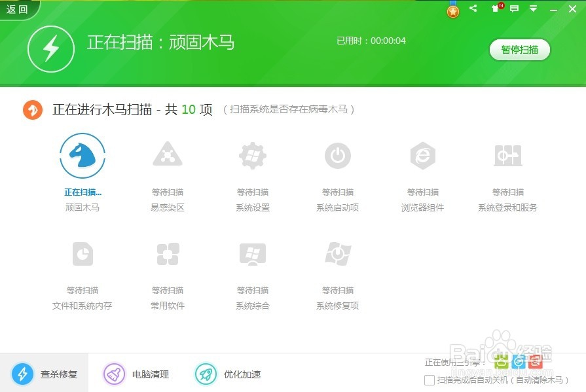Viewport: 586px width, 392px height.
Task: Click the 系统设置 gear scan icon
Action: 253,154
